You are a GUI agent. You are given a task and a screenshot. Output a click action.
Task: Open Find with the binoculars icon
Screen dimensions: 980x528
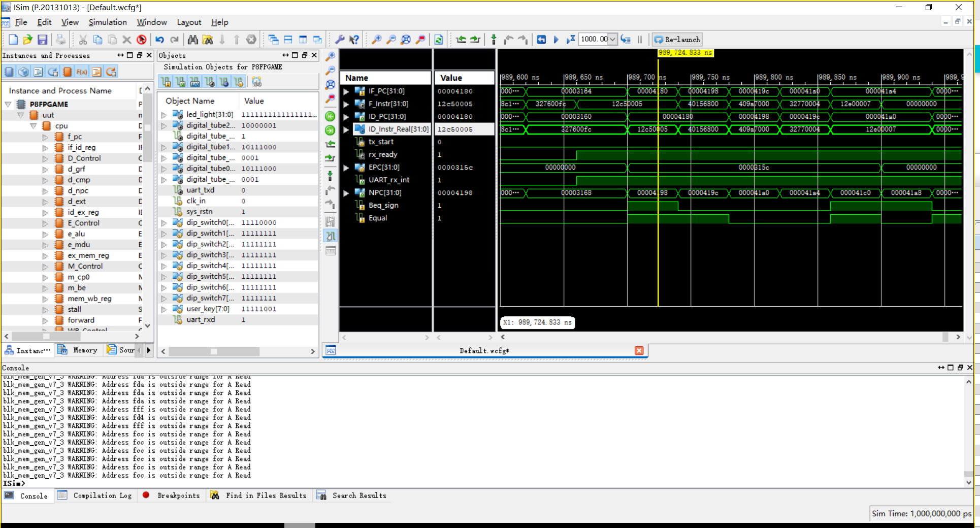tap(192, 40)
